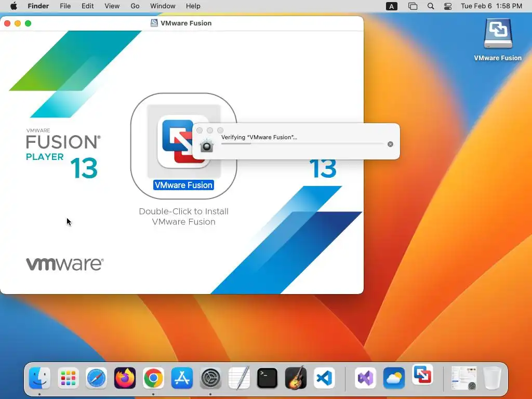Select the highlighted VMware Fusion label
The width and height of the screenshot is (532, 399).
pos(183,185)
